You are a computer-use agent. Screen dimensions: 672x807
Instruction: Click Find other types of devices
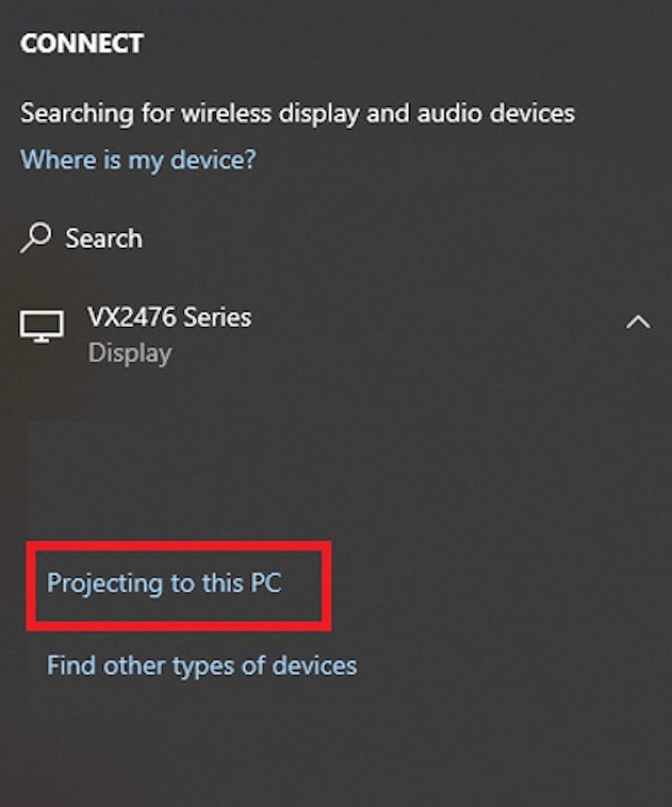click(201, 665)
